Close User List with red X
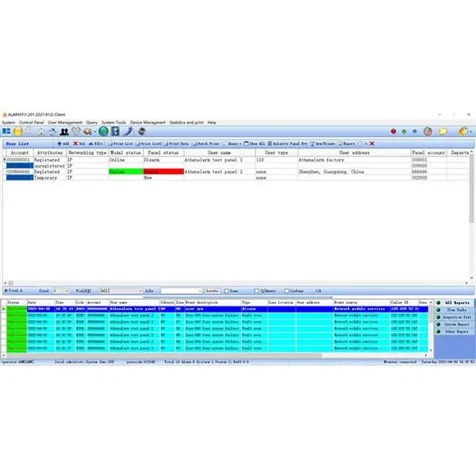The image size is (476, 476). (x=372, y=144)
